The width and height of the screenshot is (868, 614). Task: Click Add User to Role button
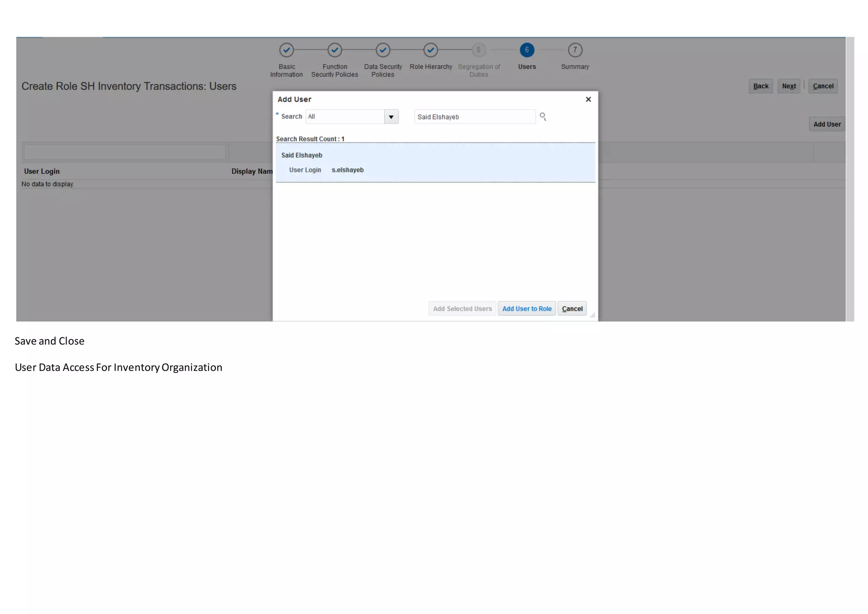[527, 309]
